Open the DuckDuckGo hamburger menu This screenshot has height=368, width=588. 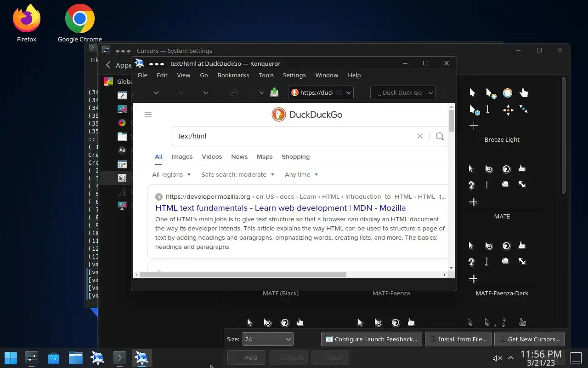click(148, 115)
